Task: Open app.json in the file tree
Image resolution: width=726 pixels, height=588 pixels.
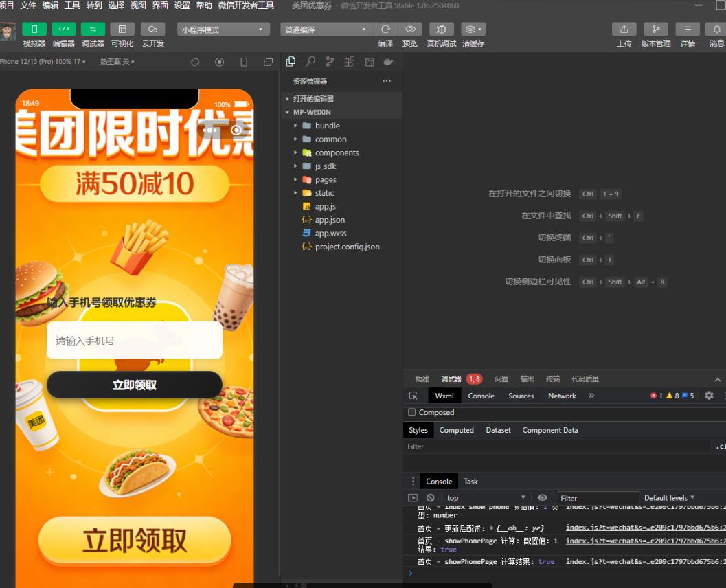Action: 330,220
